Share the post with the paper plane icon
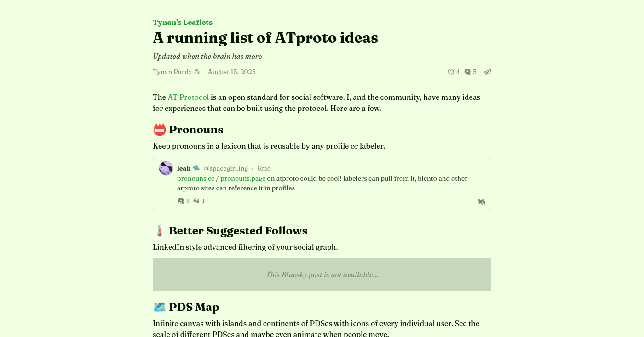Screen dimensions: 644x337 tap(488, 72)
